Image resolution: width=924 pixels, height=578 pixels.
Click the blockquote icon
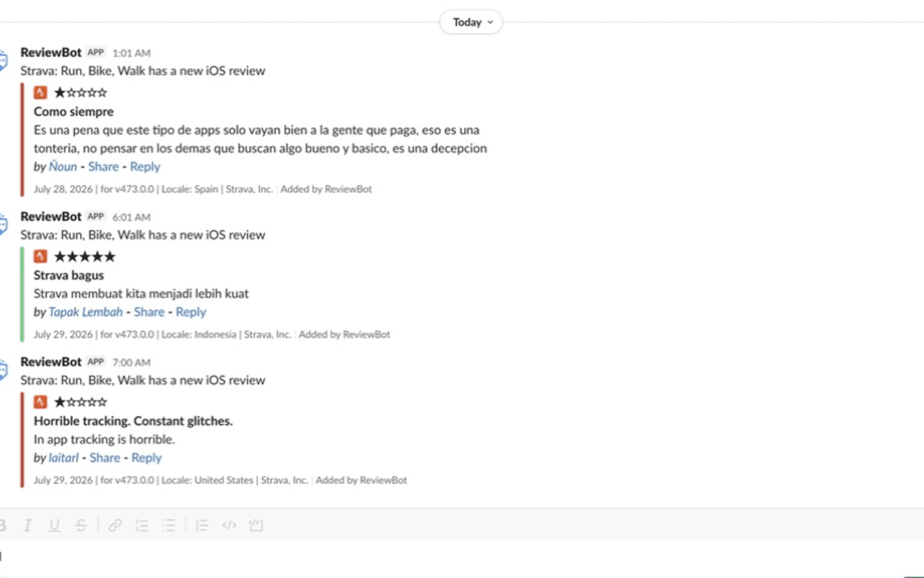point(202,525)
